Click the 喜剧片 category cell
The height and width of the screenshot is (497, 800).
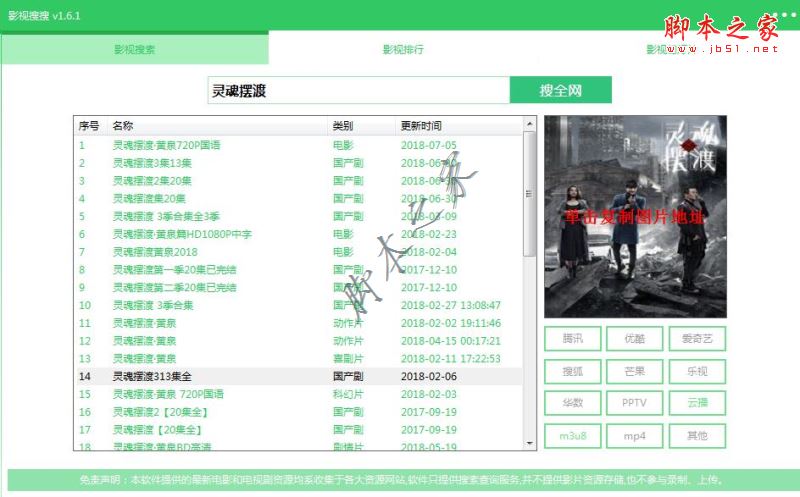pyautogui.click(x=348, y=359)
